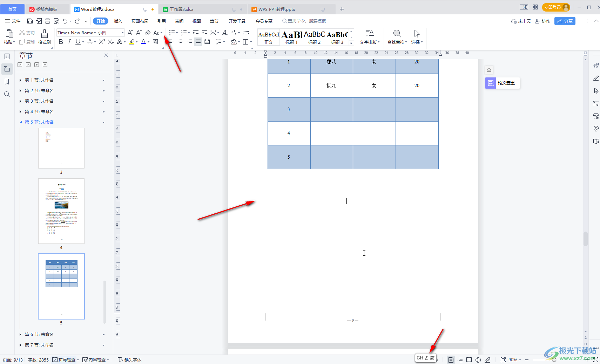Click the command search field
The image size is (600, 364).
coord(304,21)
